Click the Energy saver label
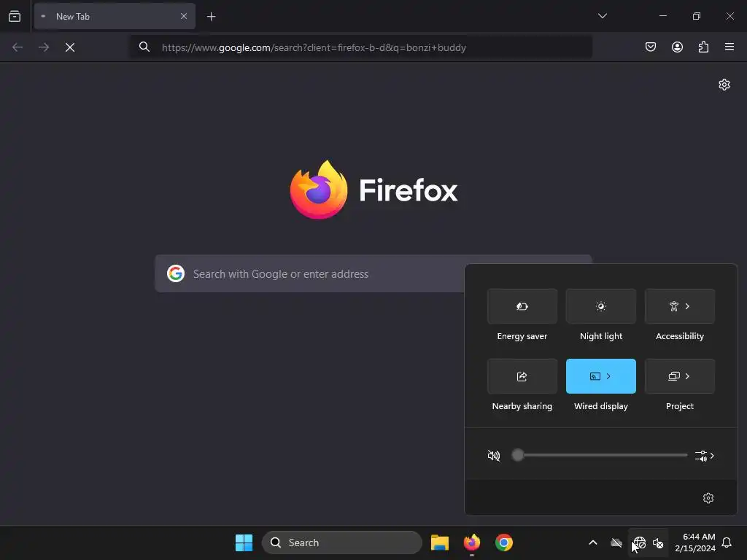The width and height of the screenshot is (747, 560). tap(522, 336)
